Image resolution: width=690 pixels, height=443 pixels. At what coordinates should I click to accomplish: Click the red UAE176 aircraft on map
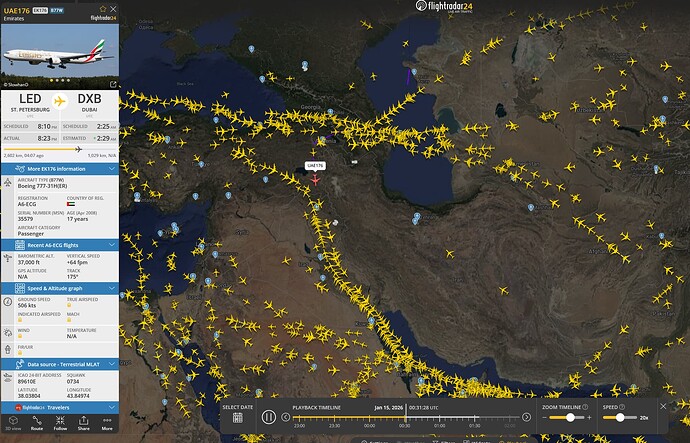(315, 180)
